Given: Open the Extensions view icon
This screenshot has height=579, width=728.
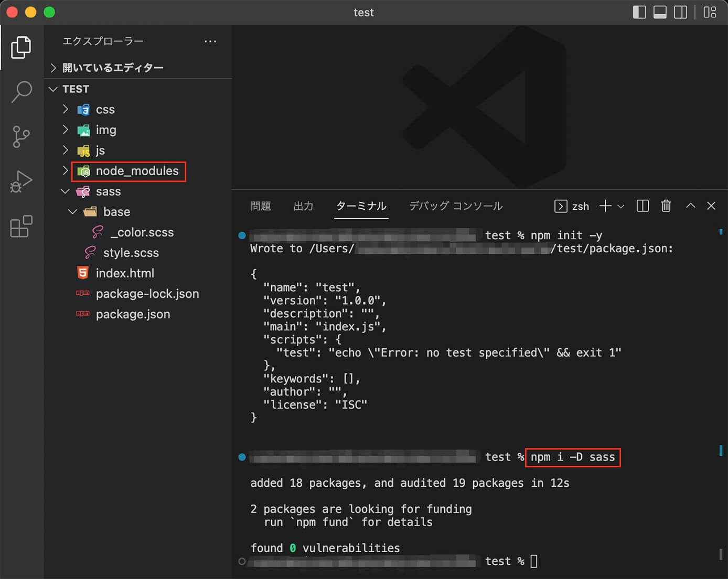Looking at the screenshot, I should (21, 226).
